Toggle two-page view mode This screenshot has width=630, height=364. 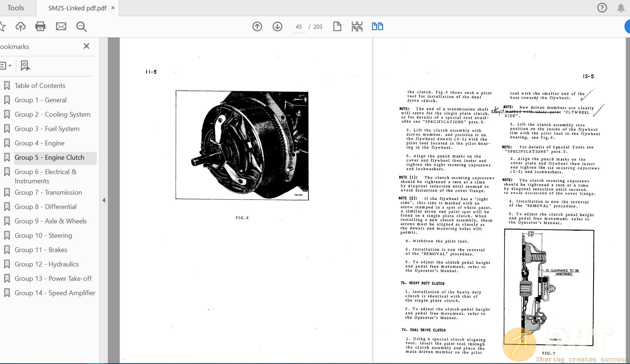click(377, 26)
